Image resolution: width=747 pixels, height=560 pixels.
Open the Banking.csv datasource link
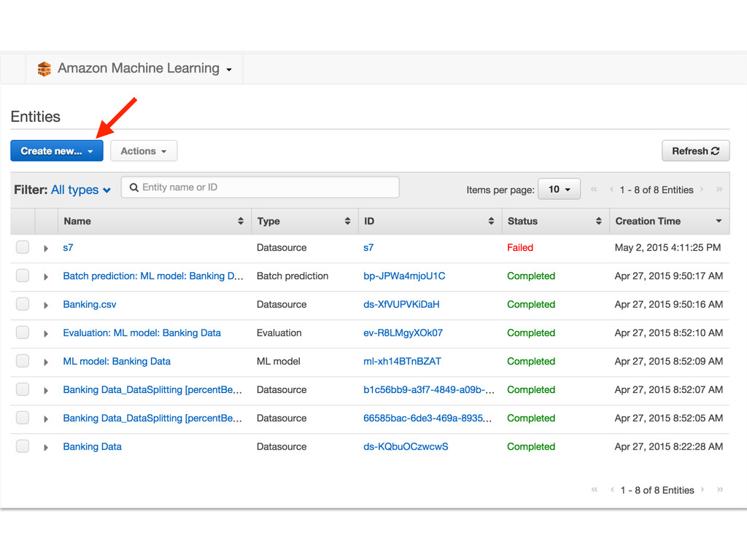click(x=90, y=304)
